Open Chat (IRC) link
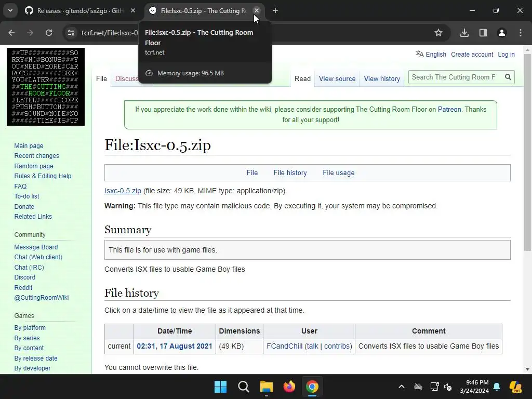This screenshot has height=399, width=532. pos(29,268)
